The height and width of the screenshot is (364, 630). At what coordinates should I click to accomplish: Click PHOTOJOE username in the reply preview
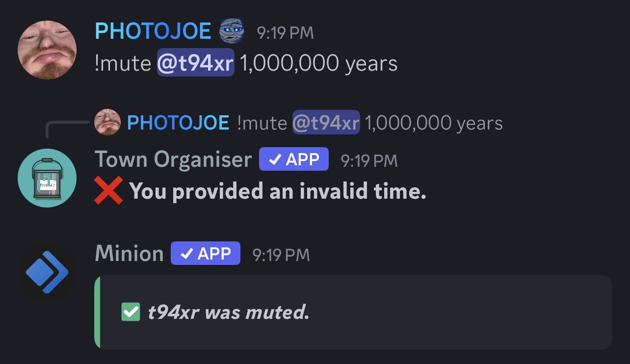[178, 123]
